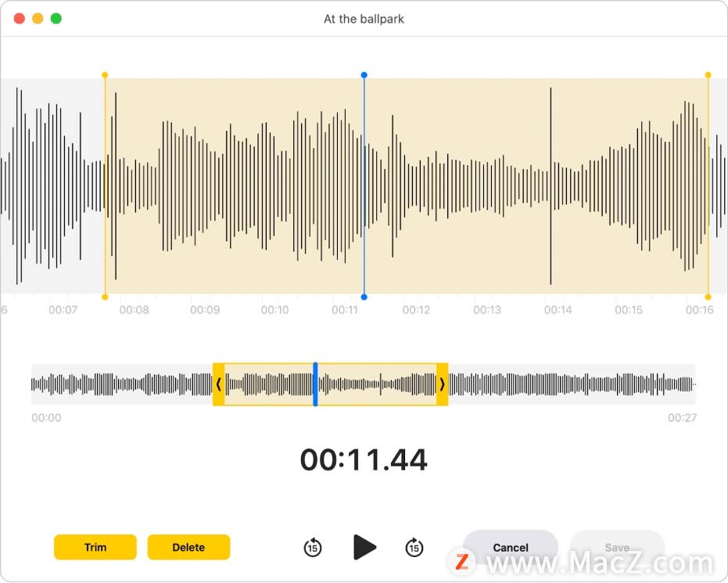Select the right trim handle in overview waveform

click(x=442, y=384)
